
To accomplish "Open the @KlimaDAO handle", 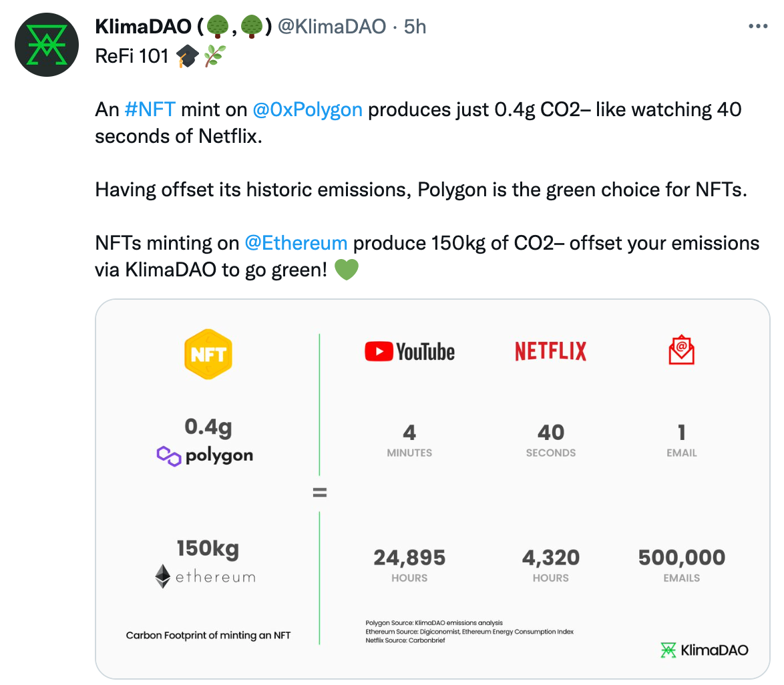I will [x=331, y=27].
